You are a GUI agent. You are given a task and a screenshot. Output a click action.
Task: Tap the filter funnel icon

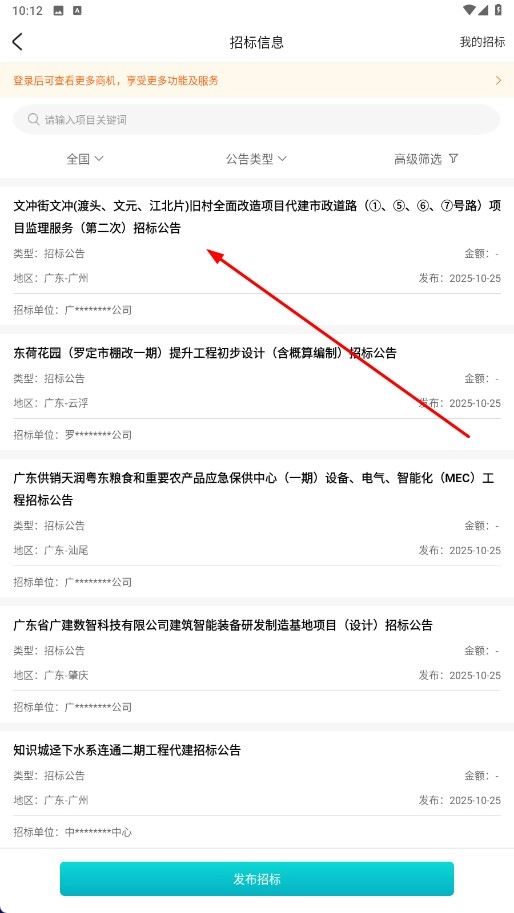coord(454,158)
